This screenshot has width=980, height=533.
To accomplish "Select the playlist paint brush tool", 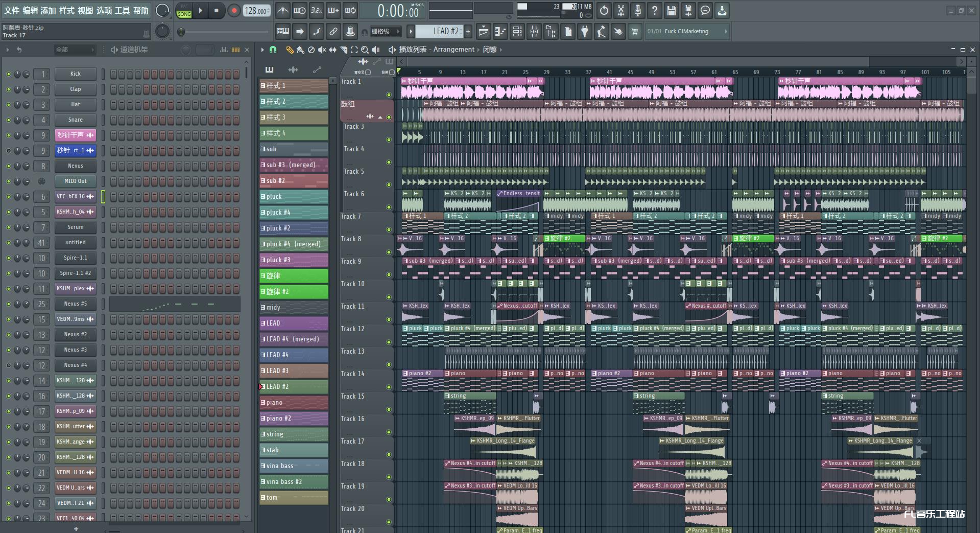I will coord(300,50).
